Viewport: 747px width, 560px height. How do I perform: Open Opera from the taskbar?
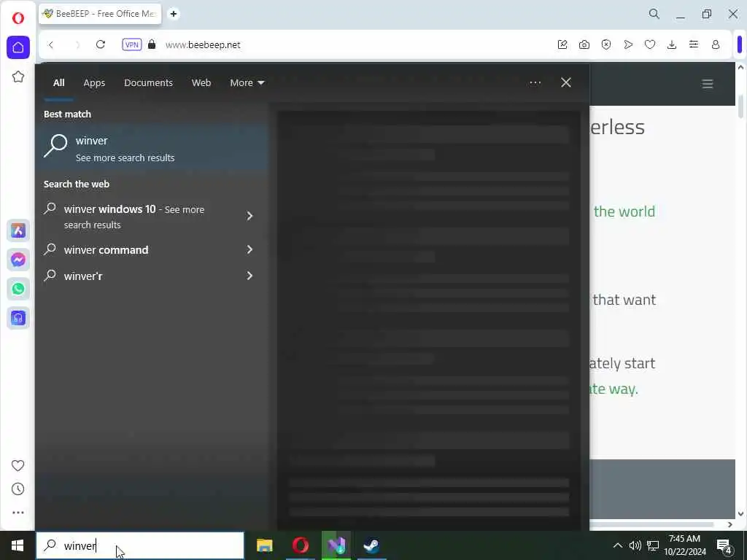point(300,545)
